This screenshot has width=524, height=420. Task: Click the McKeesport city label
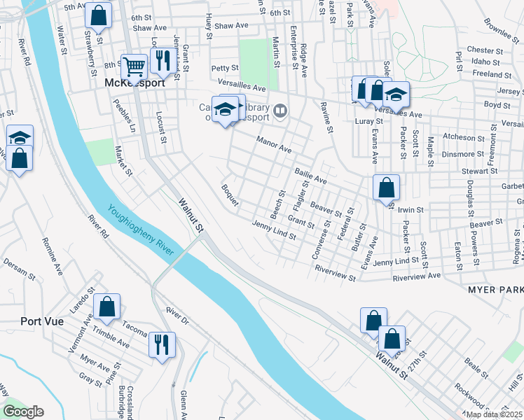(x=135, y=83)
